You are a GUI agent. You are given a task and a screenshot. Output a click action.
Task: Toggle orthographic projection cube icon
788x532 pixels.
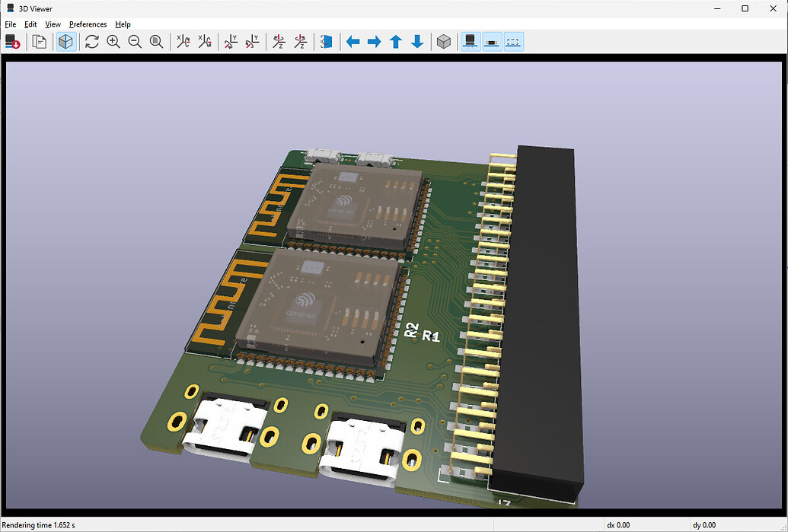pyautogui.click(x=443, y=42)
